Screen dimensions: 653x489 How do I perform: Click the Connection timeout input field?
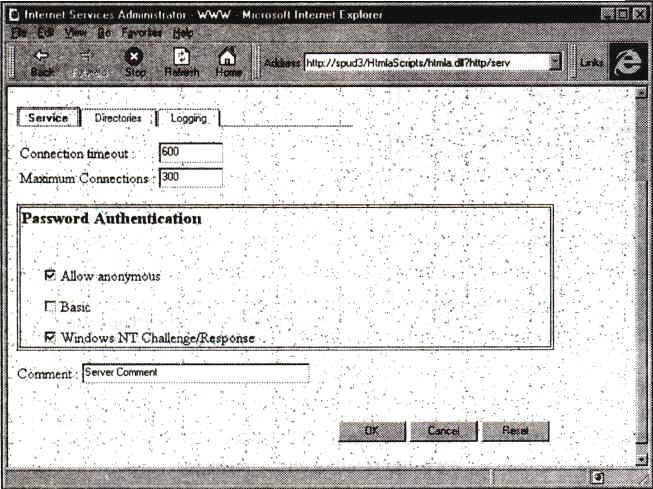[190, 153]
